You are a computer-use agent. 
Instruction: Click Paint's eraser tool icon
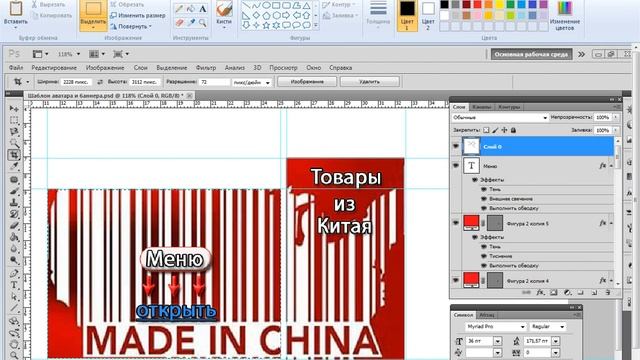179,22
